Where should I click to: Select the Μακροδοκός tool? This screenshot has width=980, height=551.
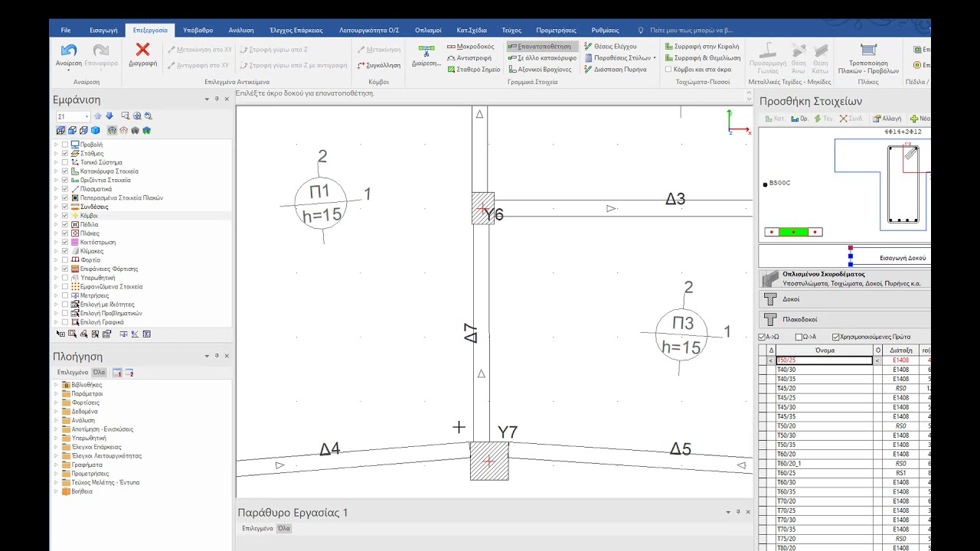[471, 47]
